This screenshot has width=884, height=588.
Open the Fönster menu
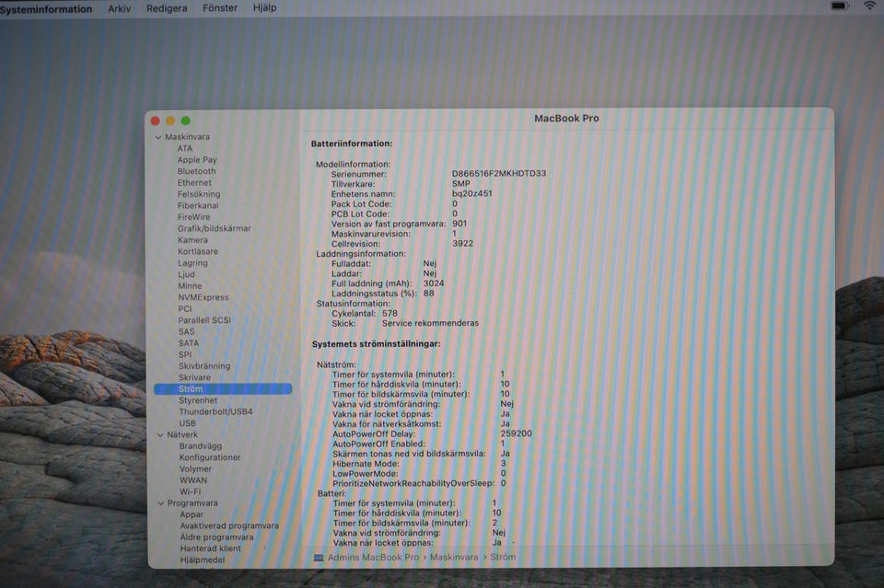point(220,8)
